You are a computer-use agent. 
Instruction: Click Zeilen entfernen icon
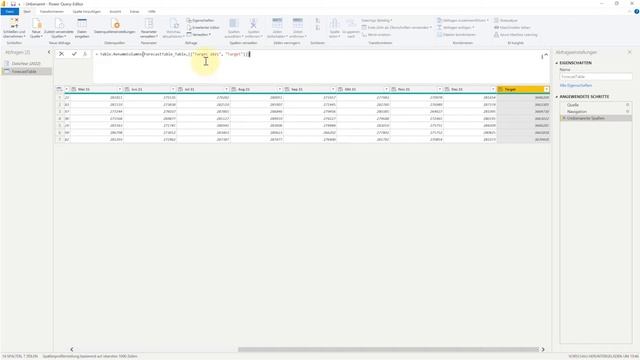(x=298, y=23)
